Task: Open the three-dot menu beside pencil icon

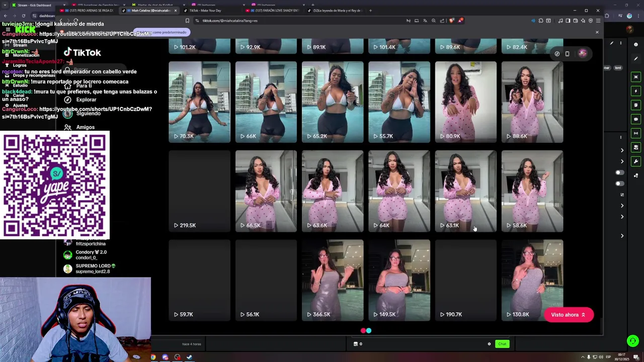Action: point(621,43)
